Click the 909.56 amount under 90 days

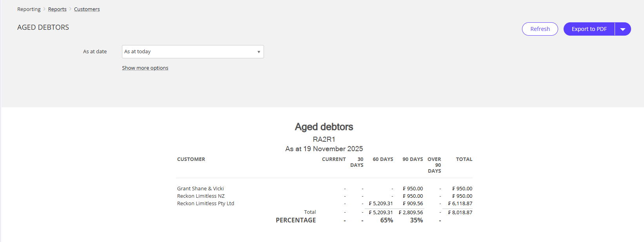(413, 203)
